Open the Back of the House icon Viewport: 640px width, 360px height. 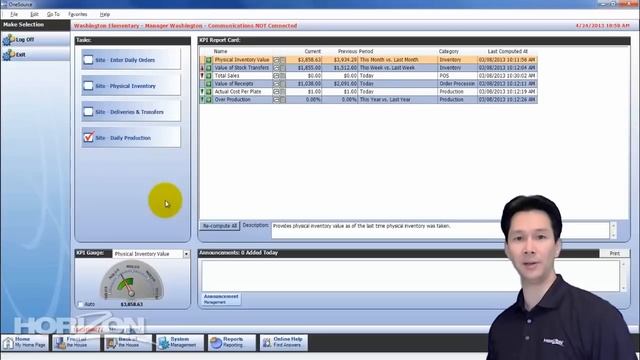pos(112,343)
